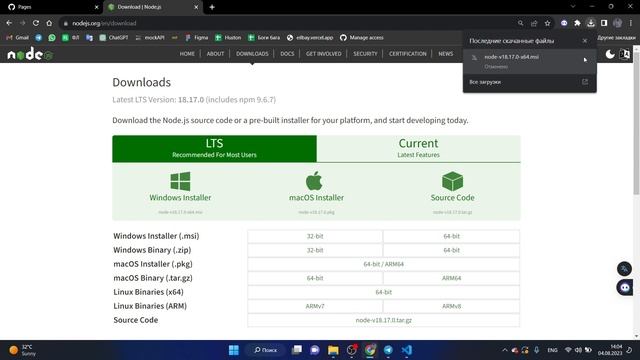Open NEWS in site navigation
Image resolution: width=640 pixels, height=360 pixels.
tap(445, 53)
